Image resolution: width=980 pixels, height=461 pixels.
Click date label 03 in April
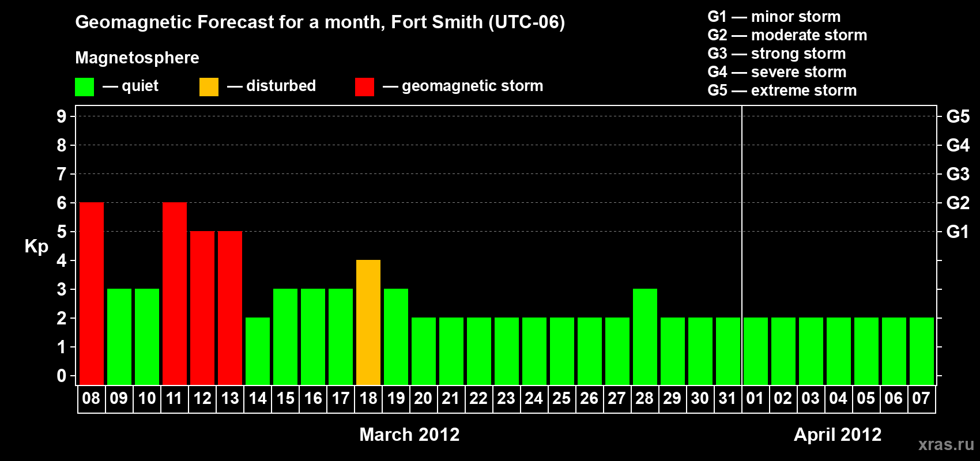[x=811, y=399]
